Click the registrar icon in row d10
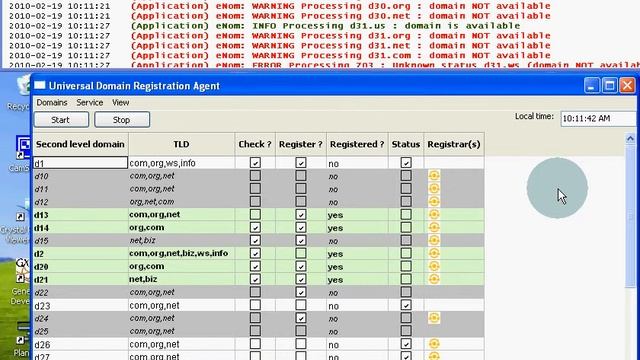Screen dimensions: 640x360 click(x=434, y=176)
